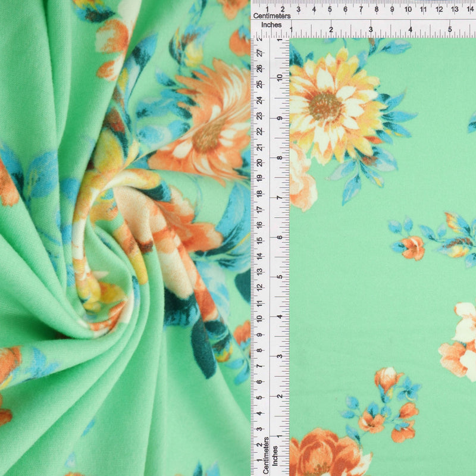Click the 10 mark on the vertical inch ruler
Screen dimensions: 476x476
[x=280, y=77]
